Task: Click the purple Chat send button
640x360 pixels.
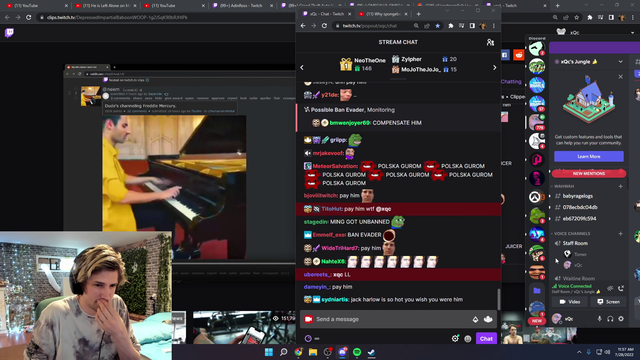Action: point(486,338)
